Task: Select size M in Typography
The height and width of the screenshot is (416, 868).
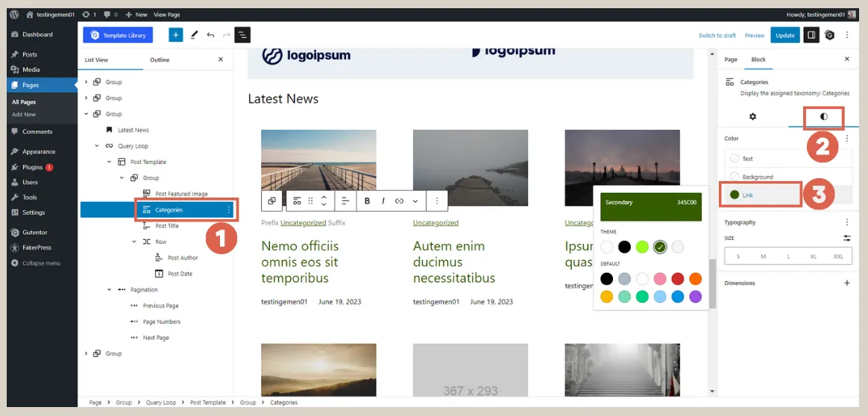Action: [763, 256]
